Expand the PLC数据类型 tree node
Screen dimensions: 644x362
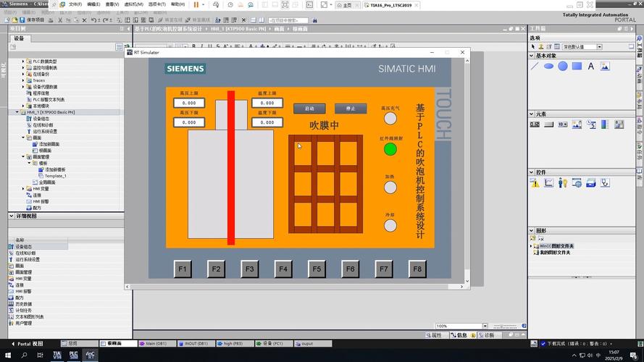[23, 62]
